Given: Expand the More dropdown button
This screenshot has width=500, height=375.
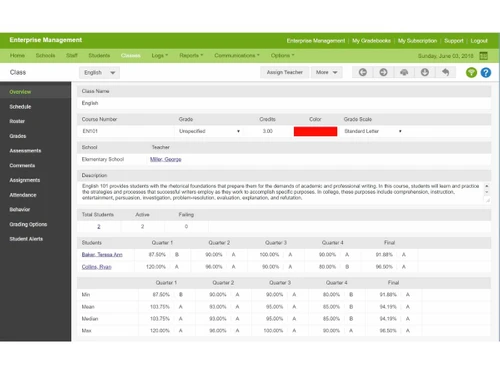Looking at the screenshot, I should coord(327,72).
